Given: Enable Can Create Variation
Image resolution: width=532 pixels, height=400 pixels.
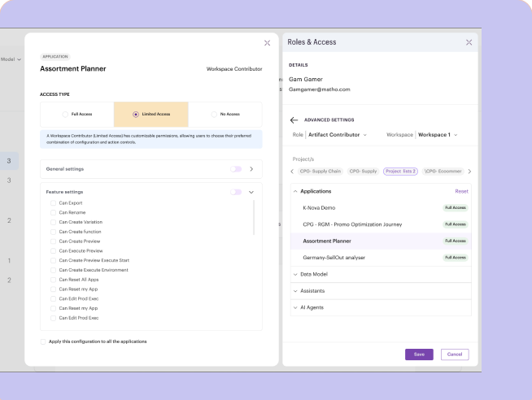Looking at the screenshot, I should (x=53, y=223).
